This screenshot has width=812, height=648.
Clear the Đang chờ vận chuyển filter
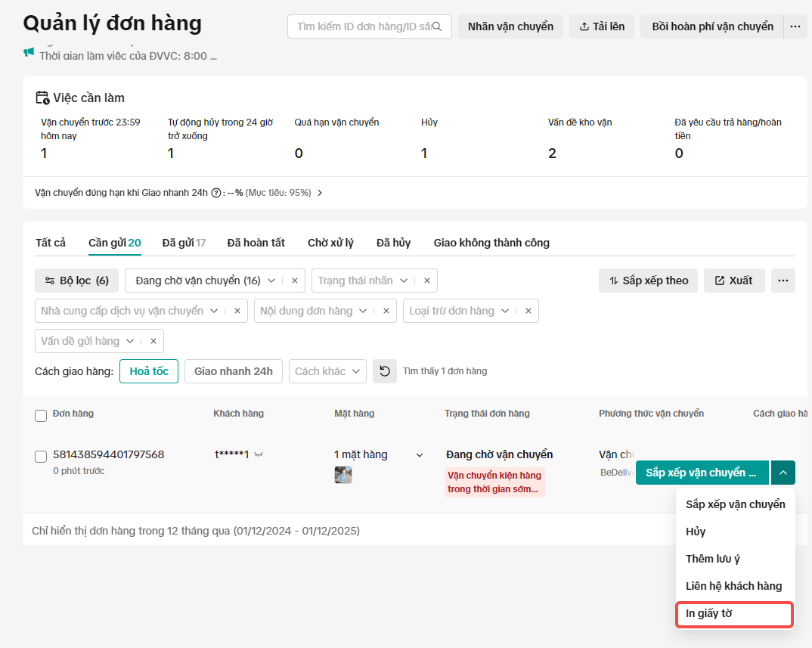(295, 281)
